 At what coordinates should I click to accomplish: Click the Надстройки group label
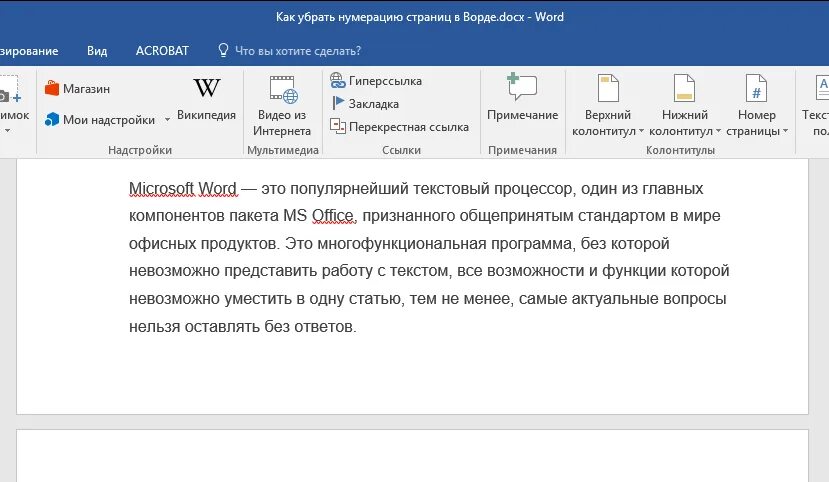click(140, 150)
